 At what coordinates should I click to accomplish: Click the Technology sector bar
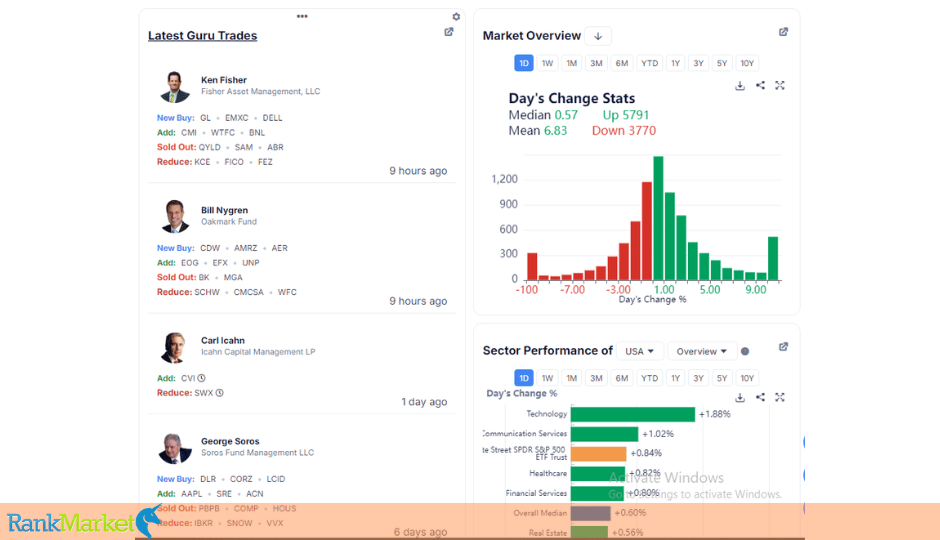632,414
